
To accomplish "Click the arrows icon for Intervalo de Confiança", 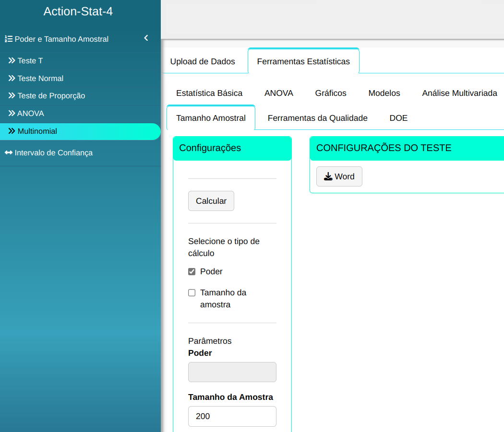I will [9, 153].
